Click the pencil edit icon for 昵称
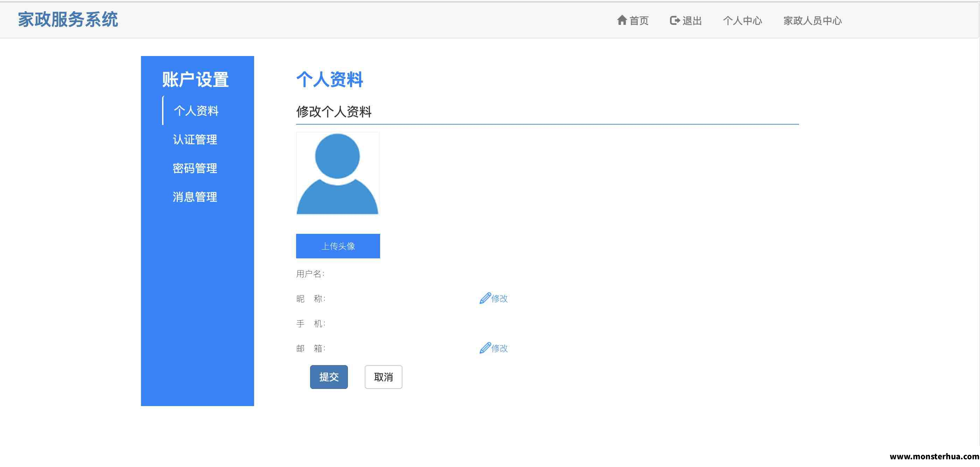The image size is (980, 467). coord(485,298)
